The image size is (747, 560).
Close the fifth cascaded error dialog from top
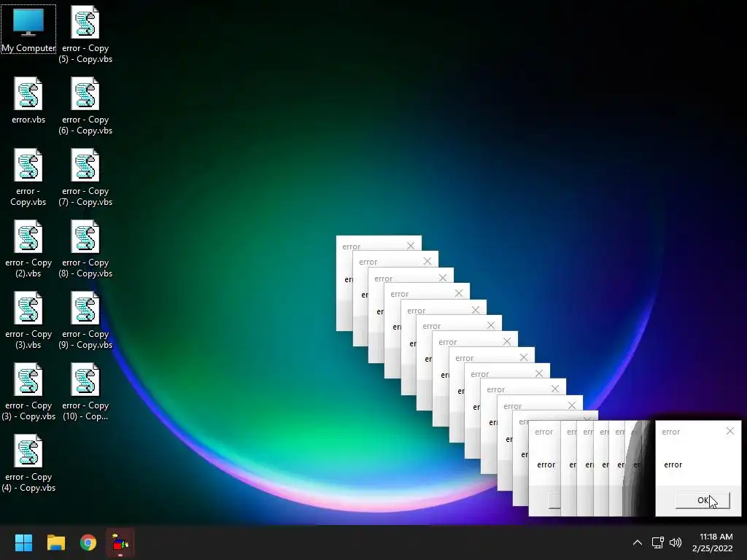click(476, 310)
